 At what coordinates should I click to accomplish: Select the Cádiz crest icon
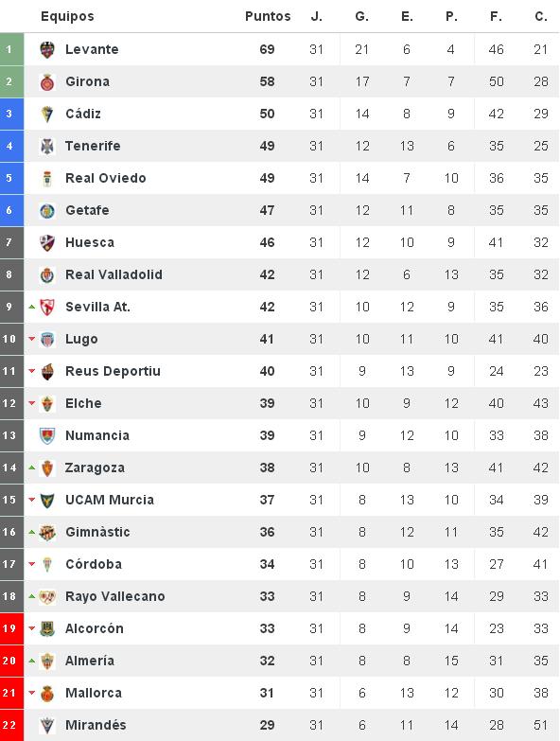pyautogui.click(x=47, y=114)
